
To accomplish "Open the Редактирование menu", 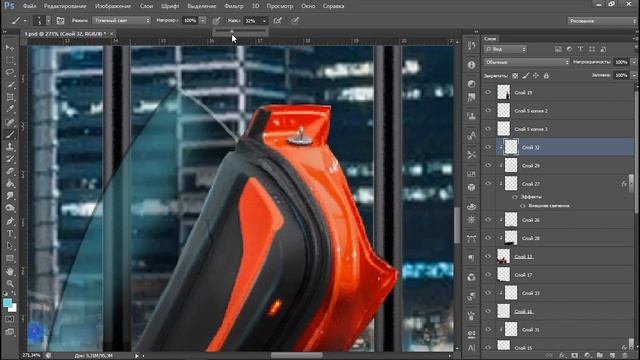I will pos(65,6).
